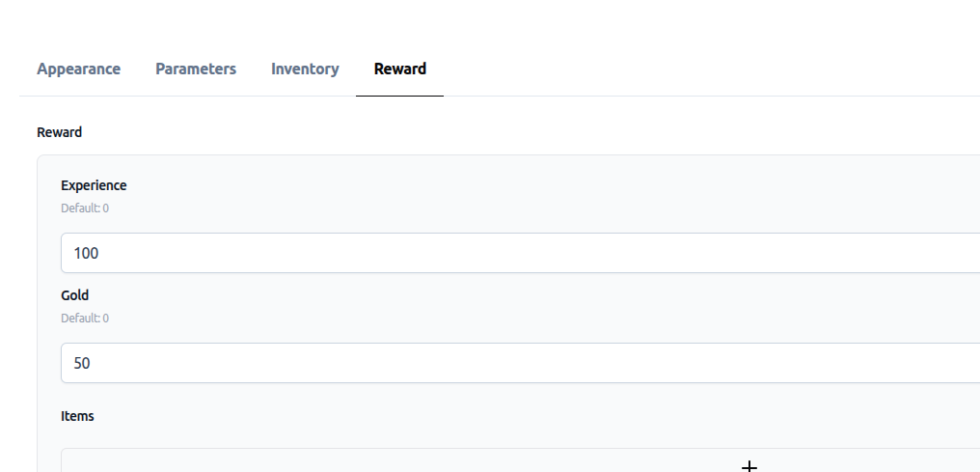Click the Default: 0 hint under Experience
980x472 pixels.
click(85, 208)
